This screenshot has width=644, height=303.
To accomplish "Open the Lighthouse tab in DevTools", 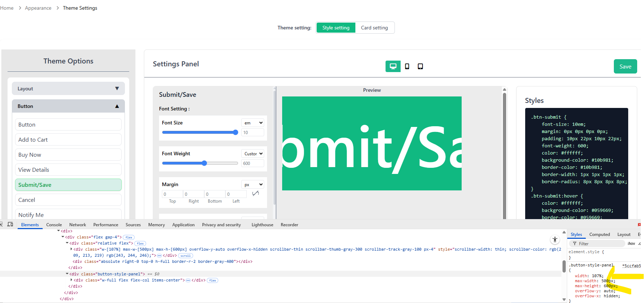I will 262,225.
